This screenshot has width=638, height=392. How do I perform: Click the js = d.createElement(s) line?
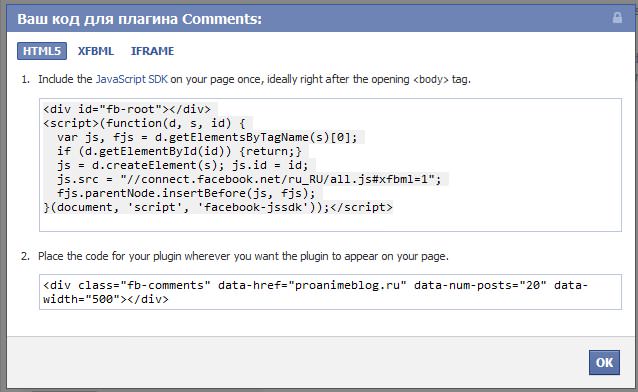(x=183, y=165)
